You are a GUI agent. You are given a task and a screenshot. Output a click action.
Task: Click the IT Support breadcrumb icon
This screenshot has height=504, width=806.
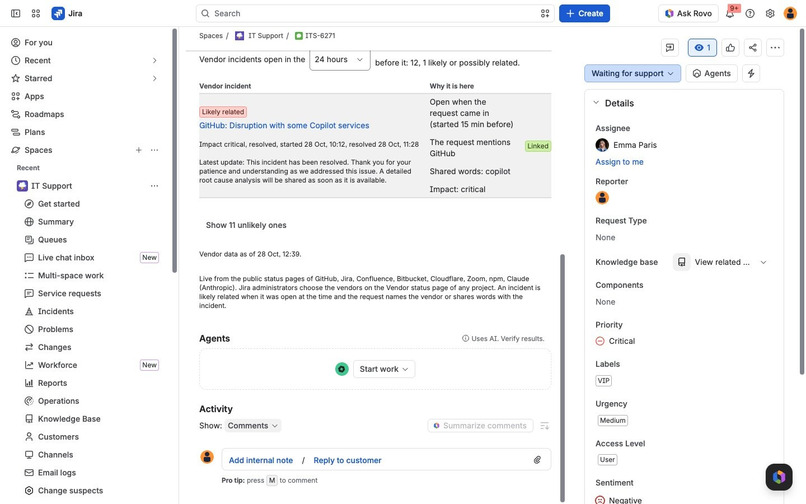[240, 35]
